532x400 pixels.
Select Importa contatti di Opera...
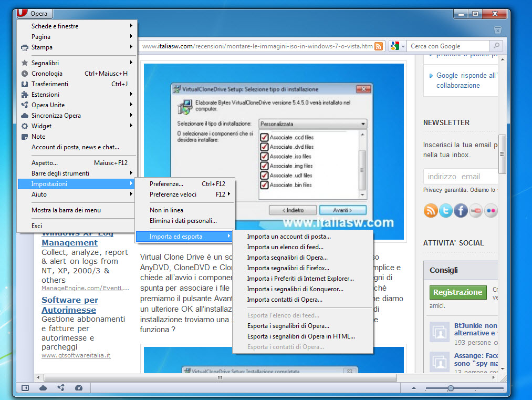click(x=302, y=300)
